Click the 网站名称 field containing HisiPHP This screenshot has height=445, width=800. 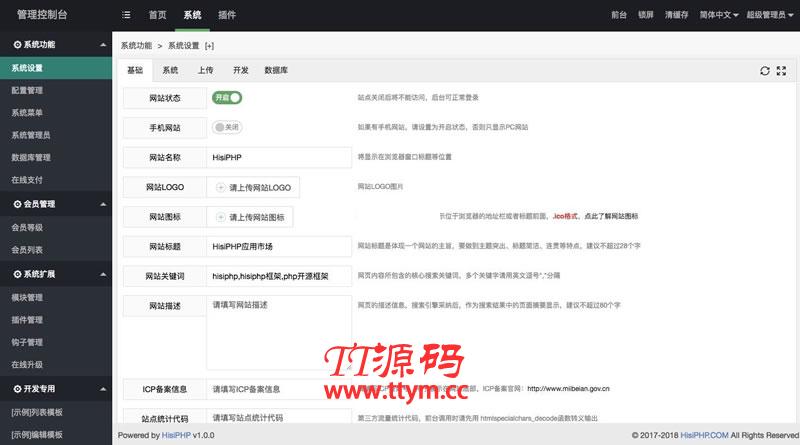click(279, 158)
